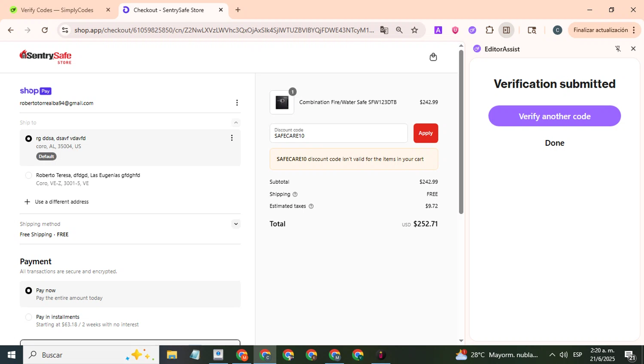
Task: Collapse the Ship to section
Action: tap(236, 122)
